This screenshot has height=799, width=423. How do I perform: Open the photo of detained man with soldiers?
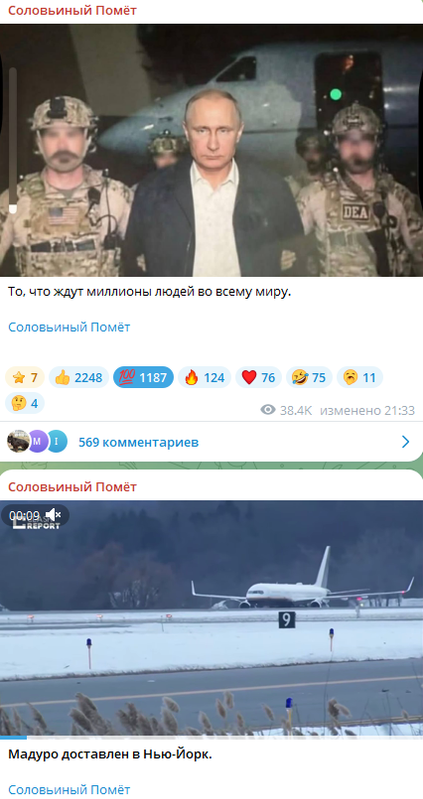[212, 150]
